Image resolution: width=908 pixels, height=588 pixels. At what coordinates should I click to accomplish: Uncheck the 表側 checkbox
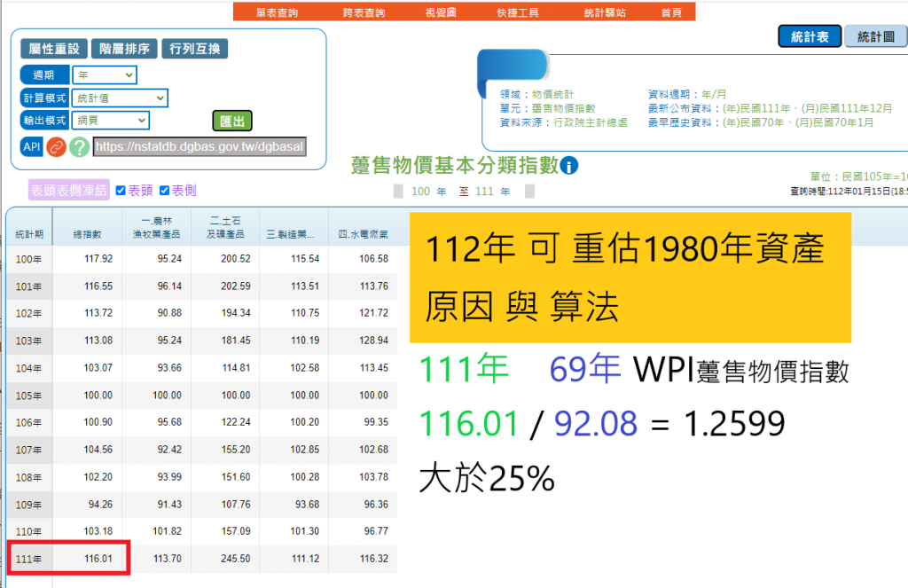point(166,189)
